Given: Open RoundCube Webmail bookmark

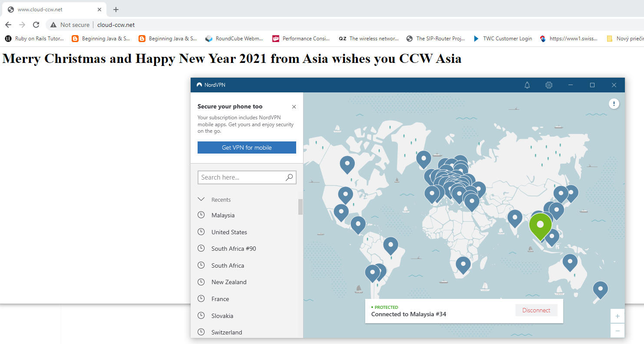Looking at the screenshot, I should [234, 39].
